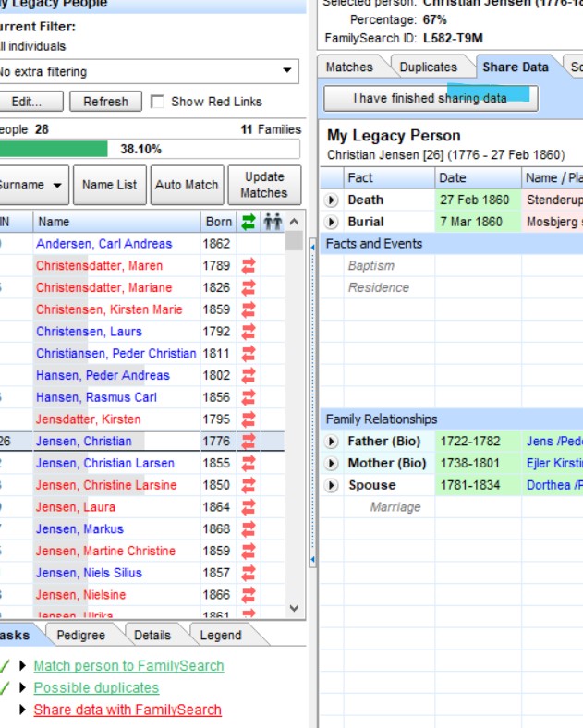Click red sync arrows for Christensdatter, Maren
This screenshot has width=583, height=728.
point(249,266)
